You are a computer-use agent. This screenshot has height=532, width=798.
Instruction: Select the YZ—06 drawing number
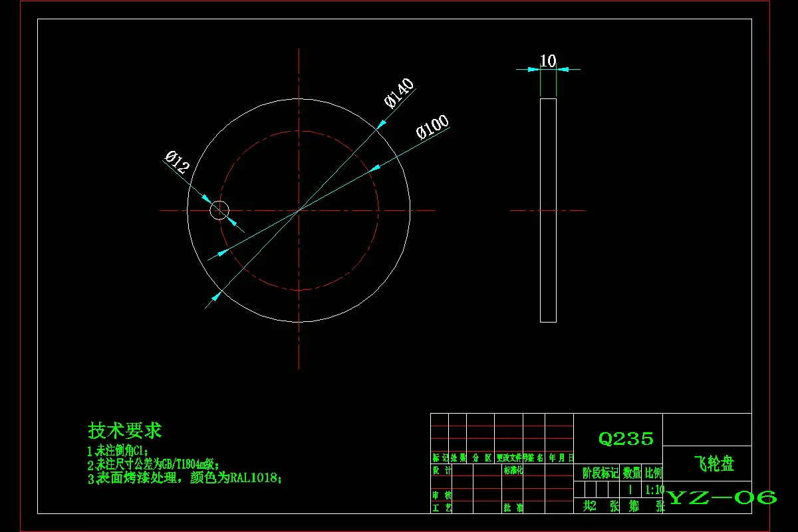click(x=722, y=497)
